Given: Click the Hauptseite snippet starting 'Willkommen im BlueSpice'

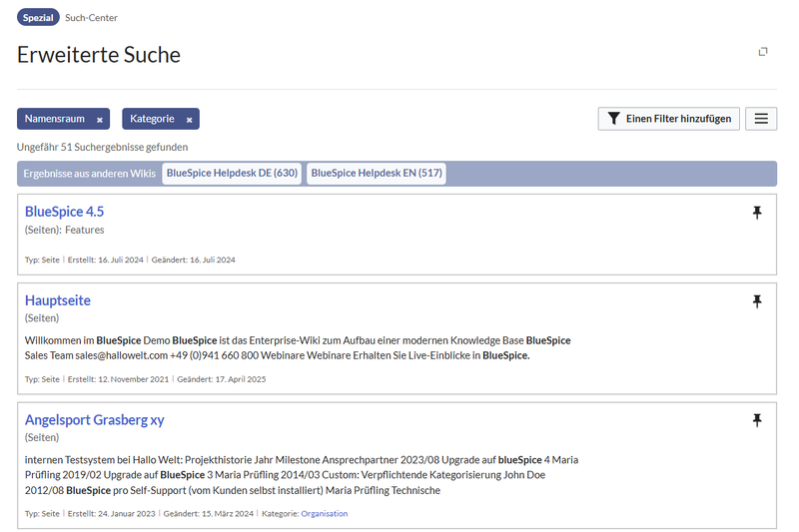Looking at the screenshot, I should tap(298, 347).
